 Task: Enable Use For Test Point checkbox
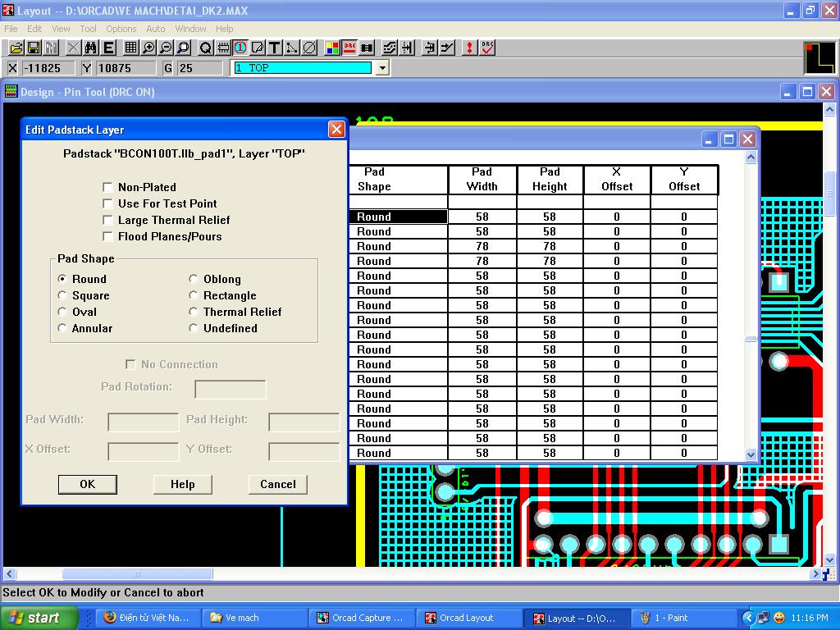107,203
